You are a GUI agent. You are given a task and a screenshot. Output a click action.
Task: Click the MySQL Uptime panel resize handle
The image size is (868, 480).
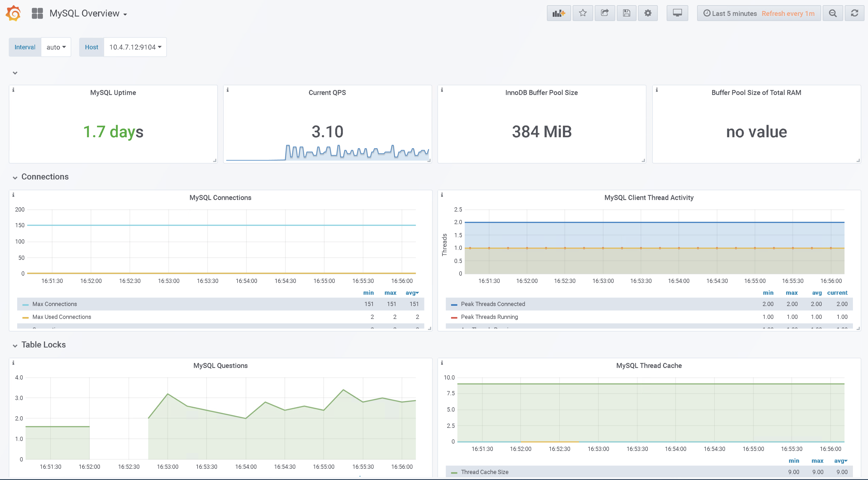(215, 161)
